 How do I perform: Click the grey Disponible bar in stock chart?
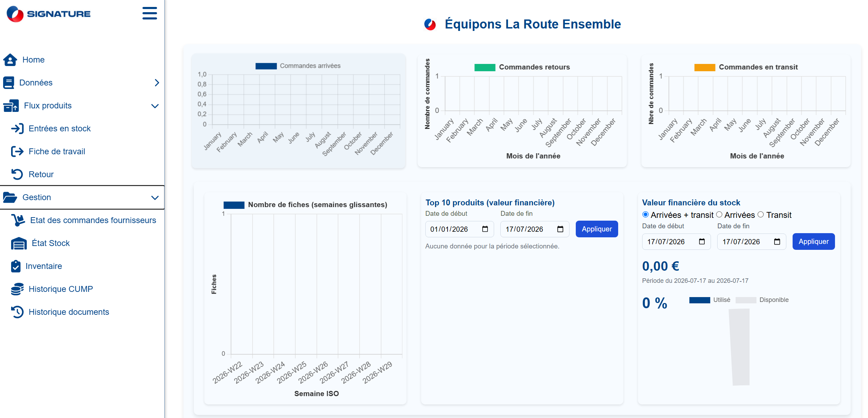coord(739,347)
